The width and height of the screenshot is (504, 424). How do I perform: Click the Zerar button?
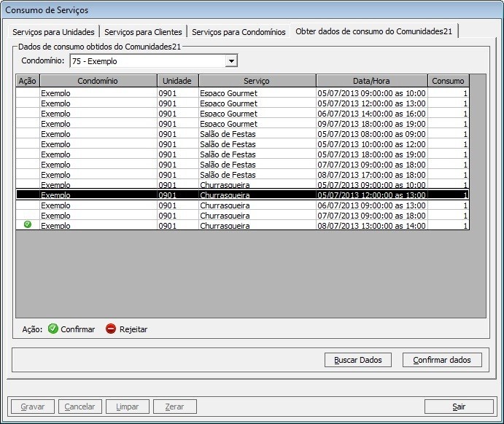pyautogui.click(x=174, y=407)
